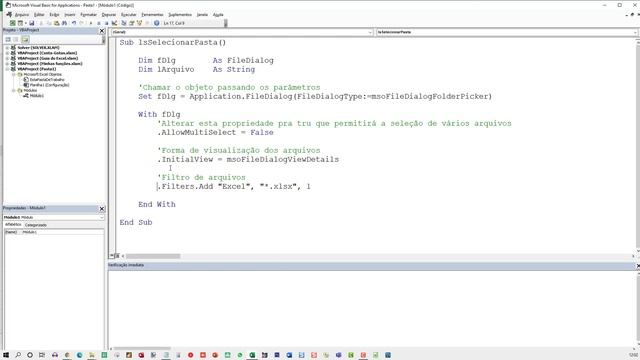640x360 pixels.
Task: Open the Properties Window toolbar icon
Action: [x=131, y=23]
